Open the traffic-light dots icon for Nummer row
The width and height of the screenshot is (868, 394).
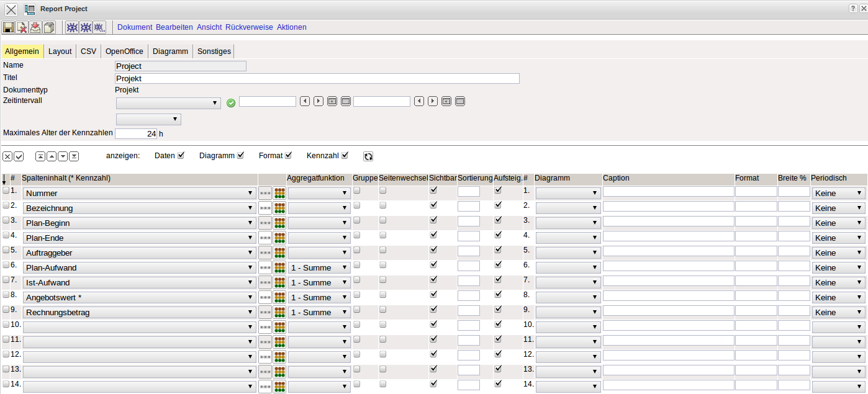point(279,194)
